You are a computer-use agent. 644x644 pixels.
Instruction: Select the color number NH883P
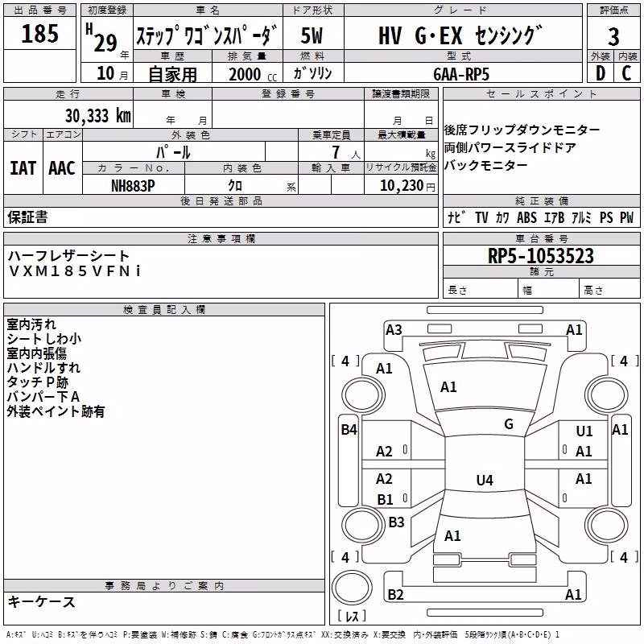pyautogui.click(x=133, y=186)
